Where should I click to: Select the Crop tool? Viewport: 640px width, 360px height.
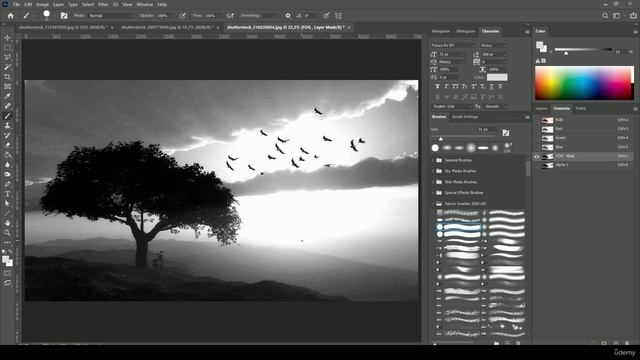click(7, 77)
